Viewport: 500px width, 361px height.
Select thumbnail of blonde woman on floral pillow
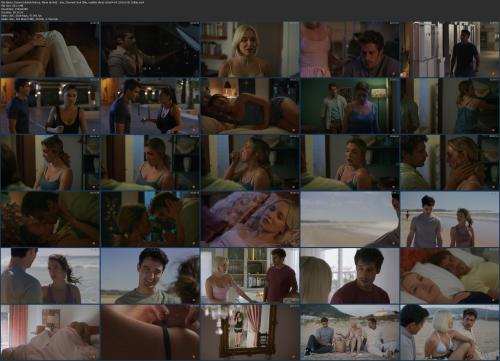click(x=250, y=219)
